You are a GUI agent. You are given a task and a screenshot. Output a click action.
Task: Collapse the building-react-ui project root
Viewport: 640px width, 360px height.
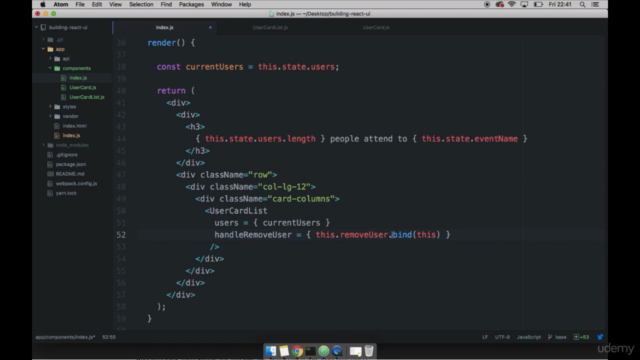[x=37, y=27]
